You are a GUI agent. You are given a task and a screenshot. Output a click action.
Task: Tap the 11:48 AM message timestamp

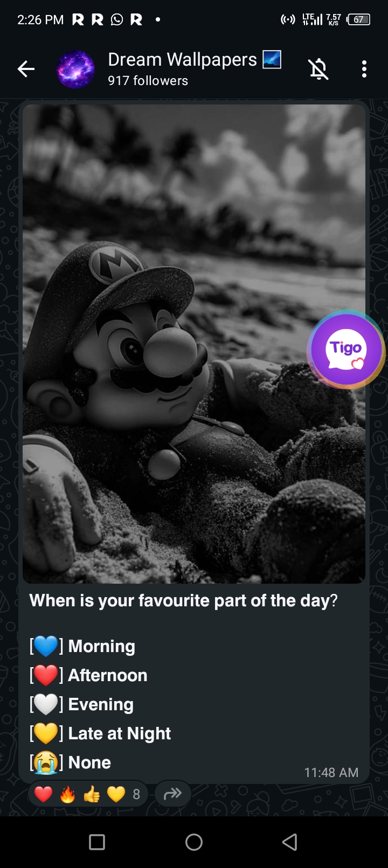click(331, 773)
